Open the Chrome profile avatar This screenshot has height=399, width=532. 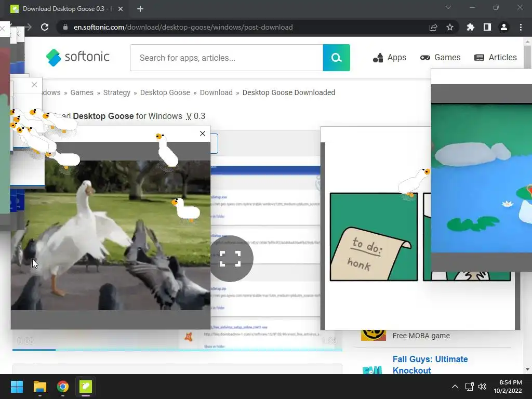click(x=504, y=27)
